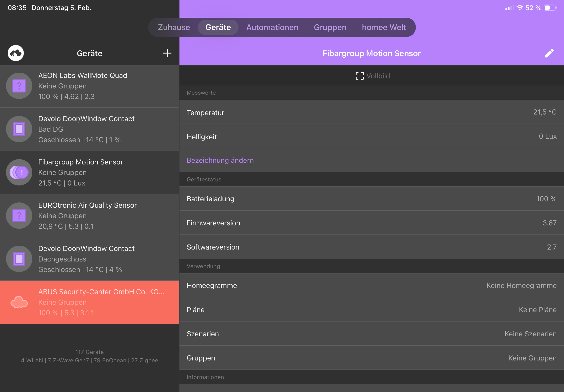Switch to the Zuhause tab
The image size is (564, 392).
[x=174, y=27]
